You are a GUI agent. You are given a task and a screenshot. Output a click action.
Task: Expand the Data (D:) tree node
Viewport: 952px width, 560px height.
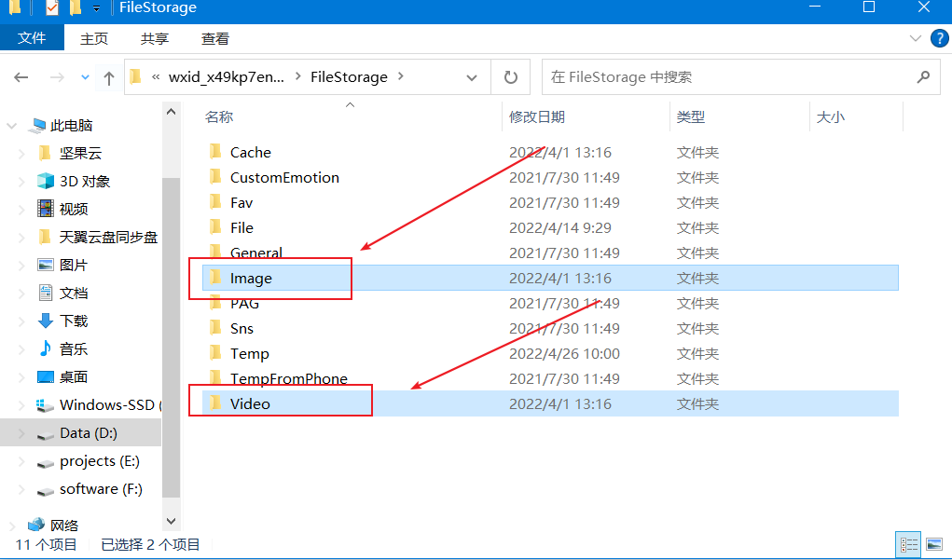[x=21, y=433]
